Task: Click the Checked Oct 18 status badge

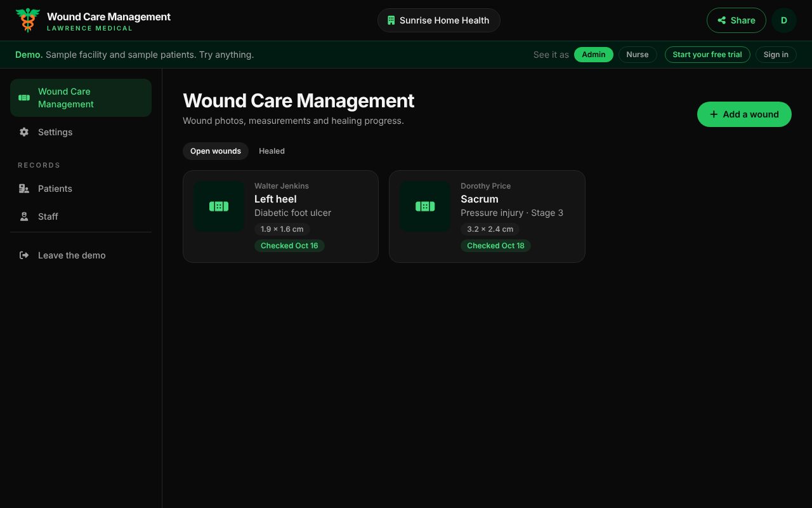Action: pos(495,246)
